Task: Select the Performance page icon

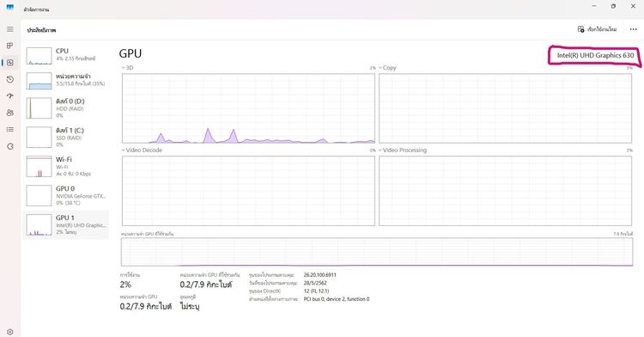Action: pos(9,63)
